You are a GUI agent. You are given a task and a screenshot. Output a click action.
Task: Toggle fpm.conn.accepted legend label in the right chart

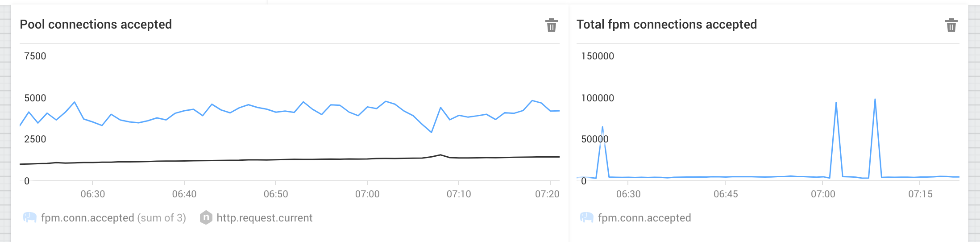(644, 218)
